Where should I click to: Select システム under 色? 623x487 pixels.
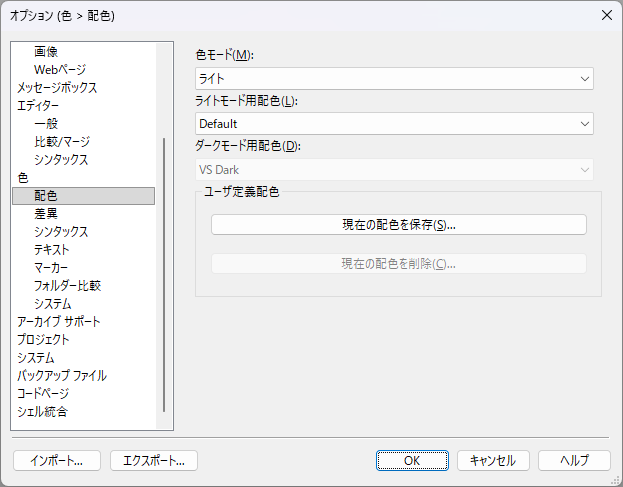[52, 304]
